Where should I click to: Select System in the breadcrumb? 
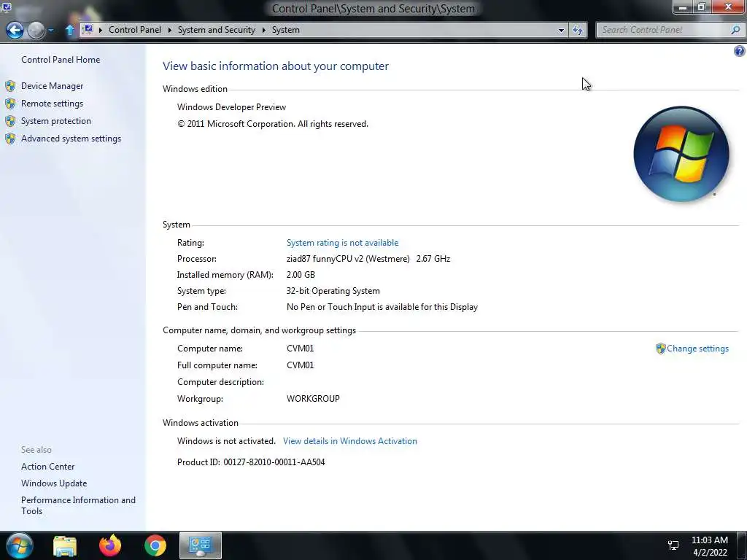[286, 29]
